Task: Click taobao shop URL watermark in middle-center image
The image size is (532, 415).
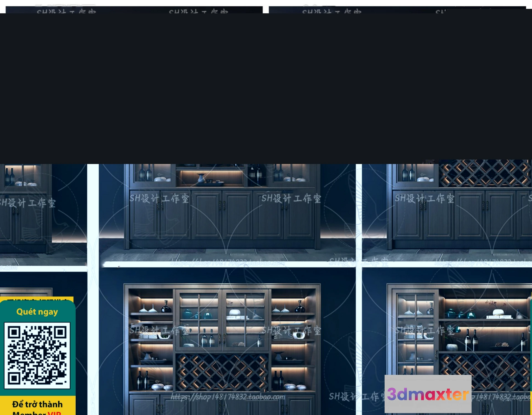Action: pyautogui.click(x=227, y=262)
